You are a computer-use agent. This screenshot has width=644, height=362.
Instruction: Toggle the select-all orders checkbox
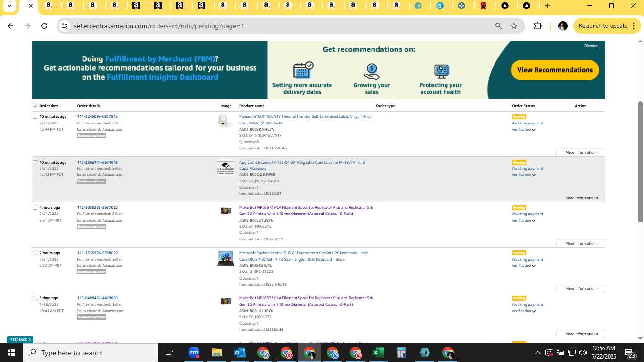[x=35, y=105]
